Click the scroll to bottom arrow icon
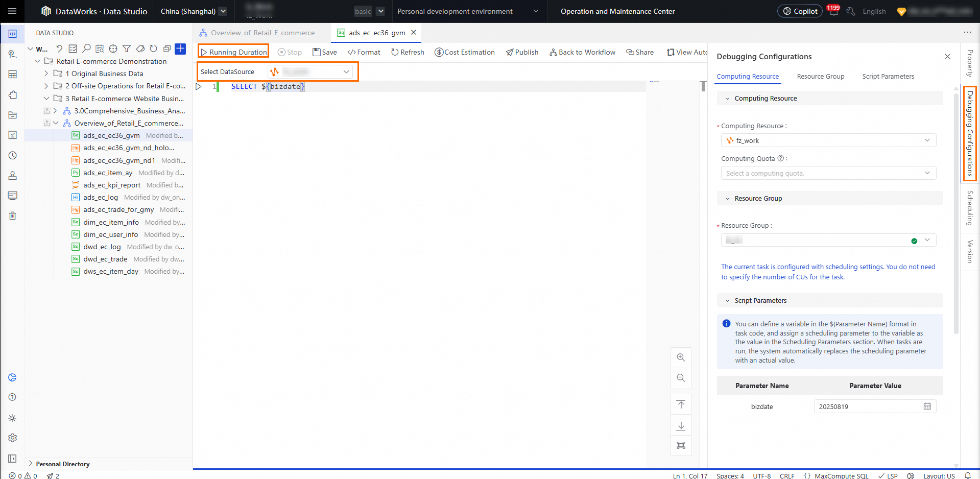This screenshot has width=980, height=479. (x=681, y=425)
